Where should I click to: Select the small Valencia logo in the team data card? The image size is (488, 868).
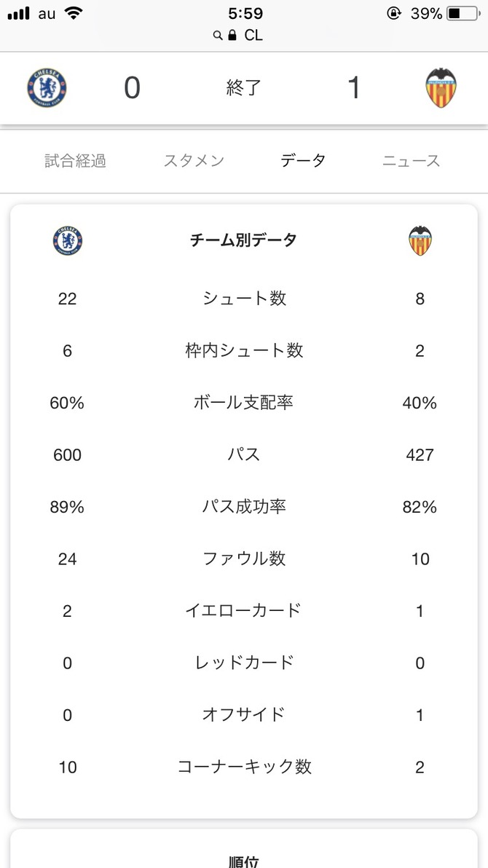(420, 241)
